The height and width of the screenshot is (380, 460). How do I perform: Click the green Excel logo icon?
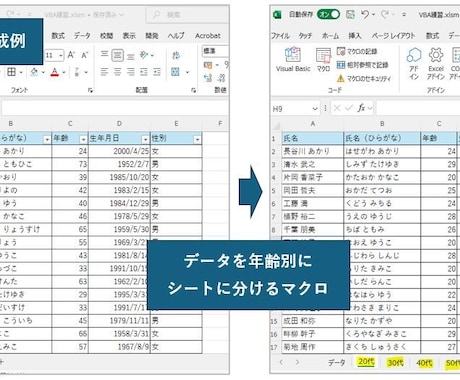point(277,15)
